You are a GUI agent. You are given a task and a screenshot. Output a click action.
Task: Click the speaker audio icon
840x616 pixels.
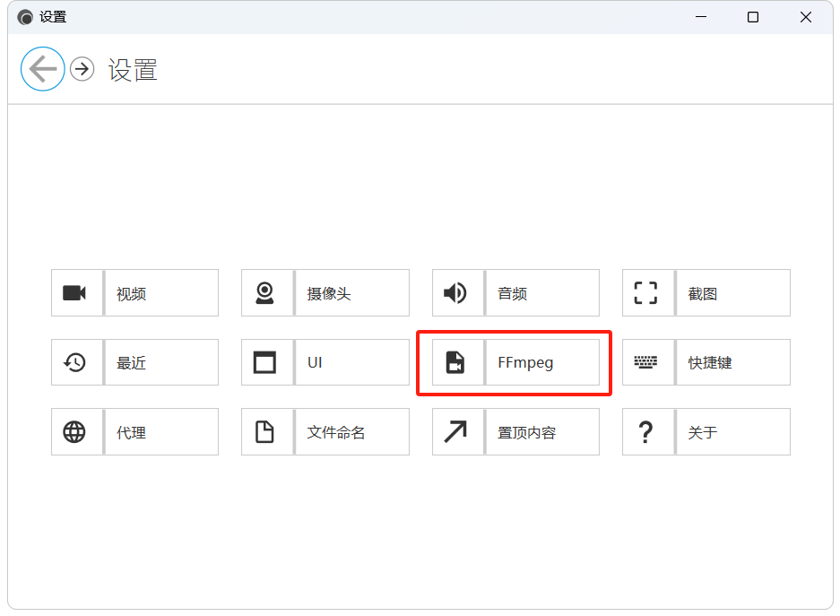click(455, 293)
